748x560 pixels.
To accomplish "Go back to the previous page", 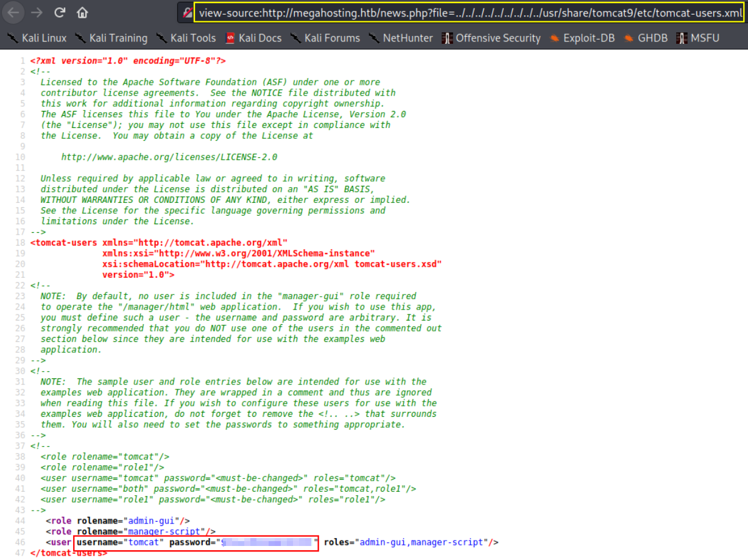I will coord(13,12).
